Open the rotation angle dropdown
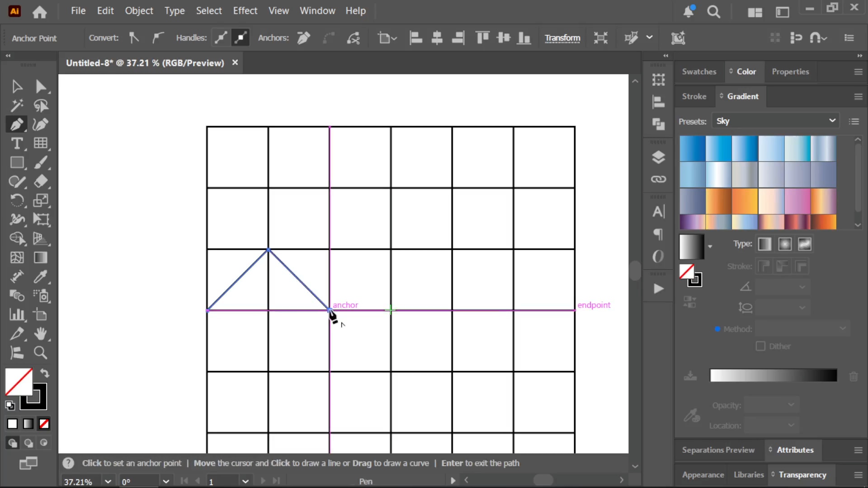 [x=165, y=481]
